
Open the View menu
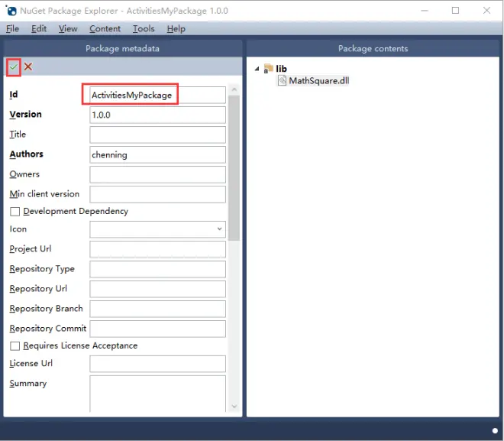click(68, 28)
